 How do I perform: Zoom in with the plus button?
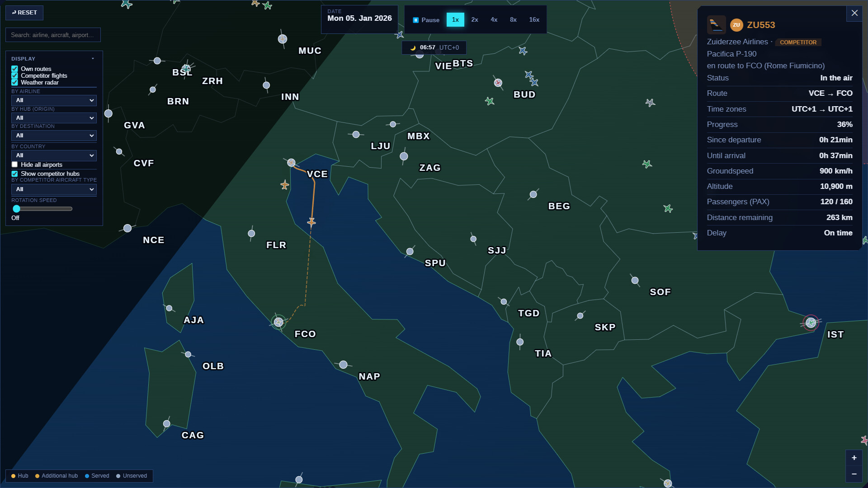click(x=854, y=458)
